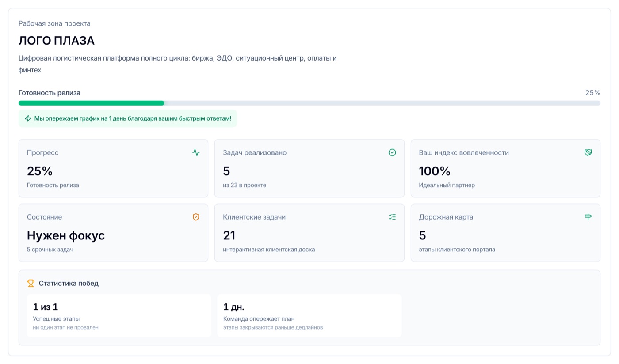Viewport: 619px width, 364px height.
Task: Click the handshake icon in индекс вовлеченности card
Action: tap(588, 152)
